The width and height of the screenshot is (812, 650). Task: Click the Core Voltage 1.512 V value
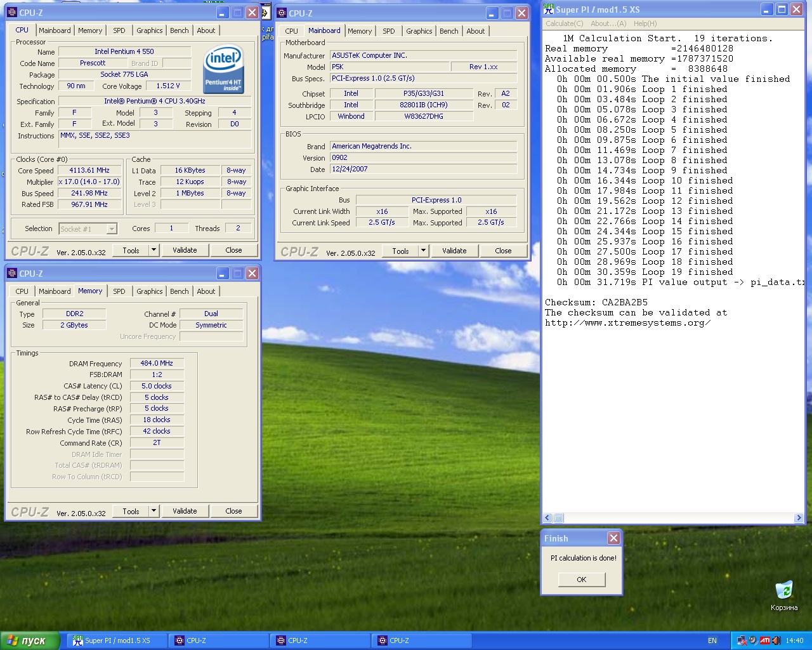click(168, 86)
